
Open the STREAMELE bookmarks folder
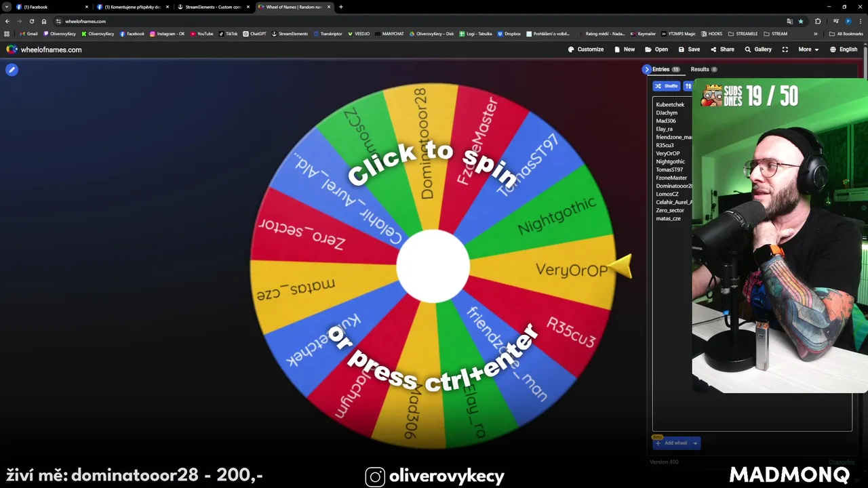click(743, 33)
